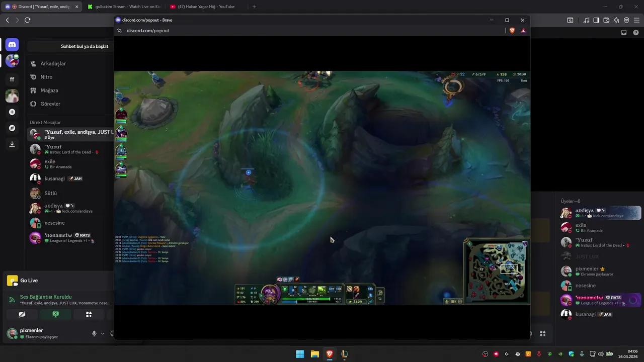644x362 pixels.
Task: Open DM with "Yusuf in list
Action: click(x=70, y=149)
